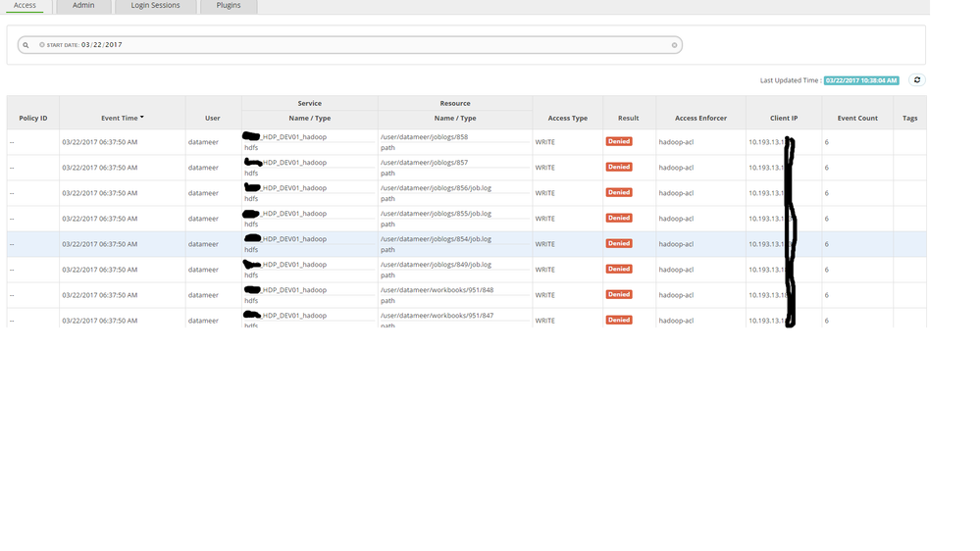980x551 pixels.
Task: Open the Plugins tab
Action: [x=229, y=6]
